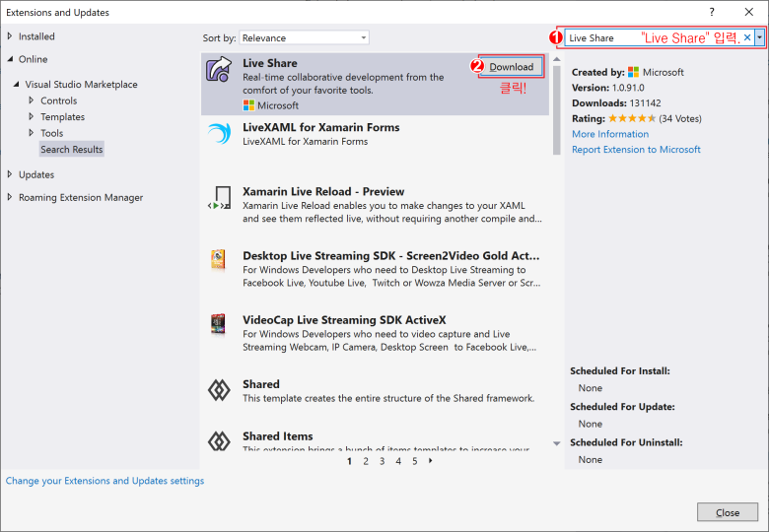Go to results page 3
The width and height of the screenshot is (769, 532).
[x=383, y=461]
